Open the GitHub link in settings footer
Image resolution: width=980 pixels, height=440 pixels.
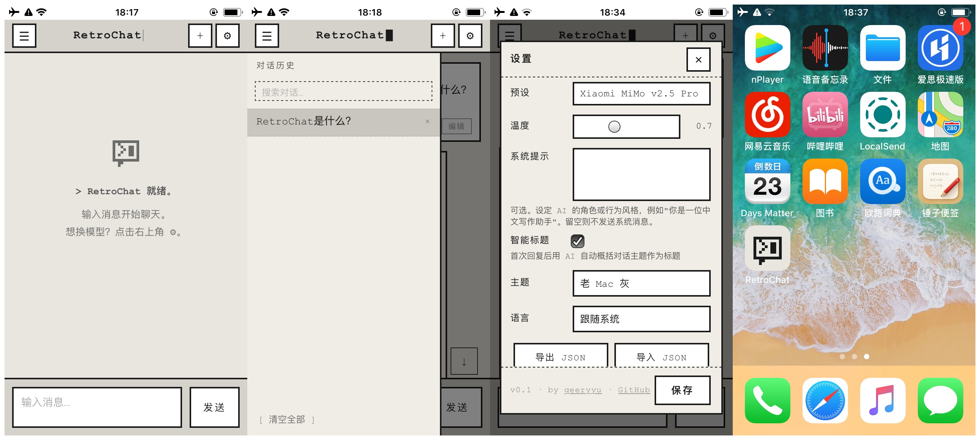(634, 390)
